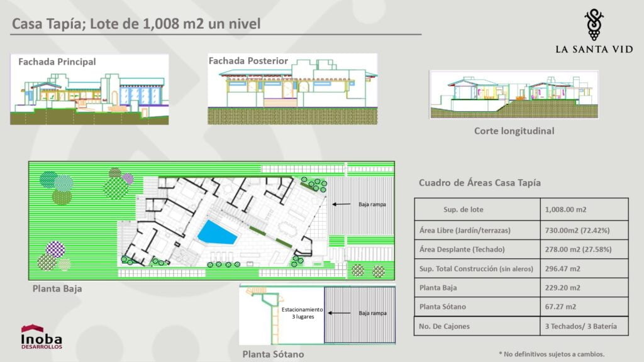
Task: Select the Corte longitudinal section drawing
Action: [x=514, y=95]
